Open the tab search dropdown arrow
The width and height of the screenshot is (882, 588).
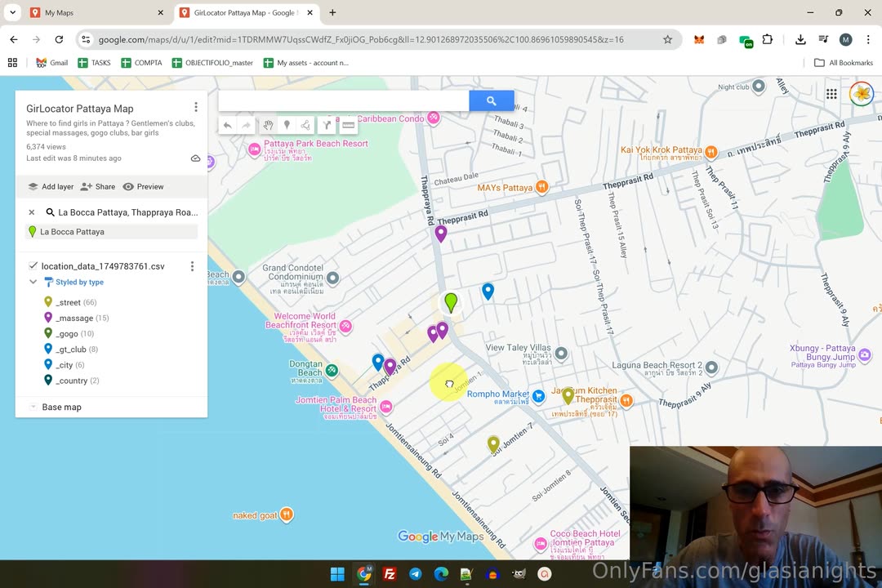click(x=12, y=12)
